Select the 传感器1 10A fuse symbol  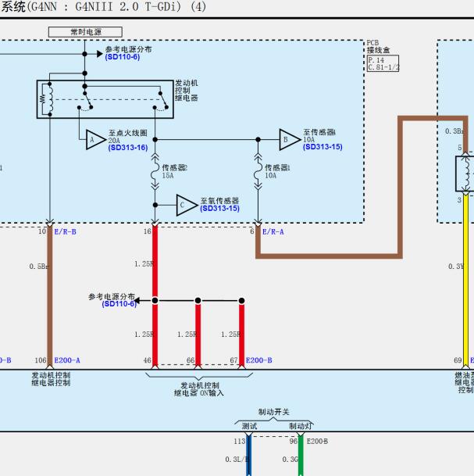tap(258, 172)
